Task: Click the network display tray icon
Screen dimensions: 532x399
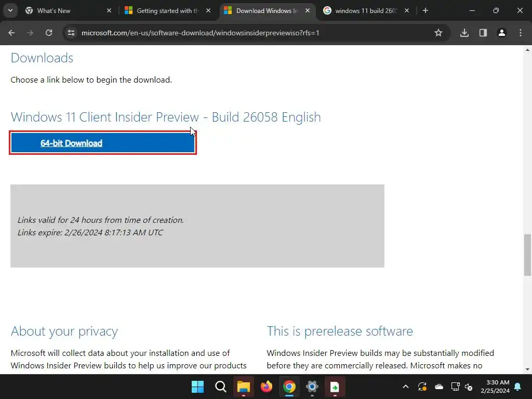Action: pyautogui.click(x=455, y=387)
